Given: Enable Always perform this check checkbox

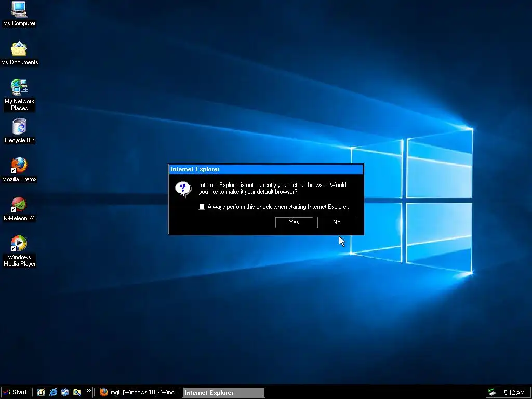Looking at the screenshot, I should [202, 207].
